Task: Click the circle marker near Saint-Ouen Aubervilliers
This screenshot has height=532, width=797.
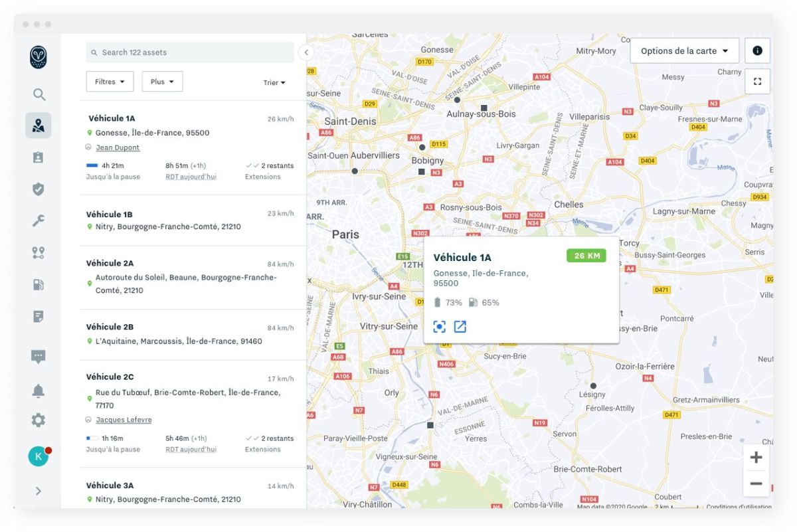Action: pos(355,171)
